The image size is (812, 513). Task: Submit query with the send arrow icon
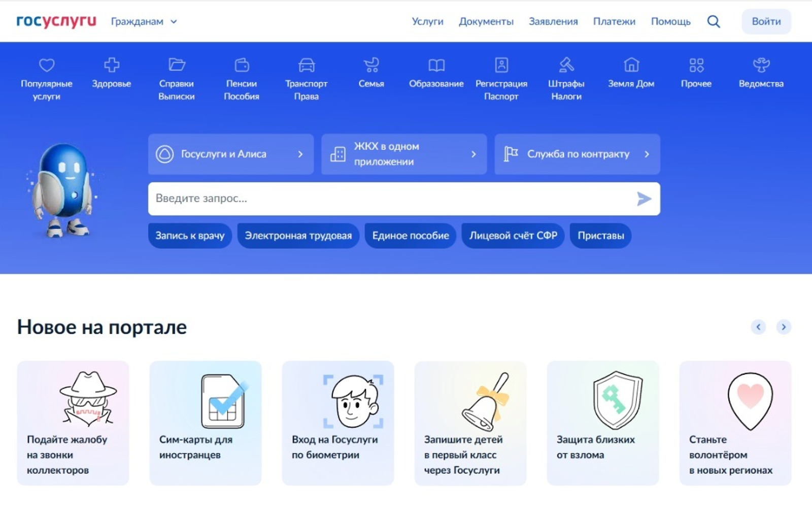point(644,199)
